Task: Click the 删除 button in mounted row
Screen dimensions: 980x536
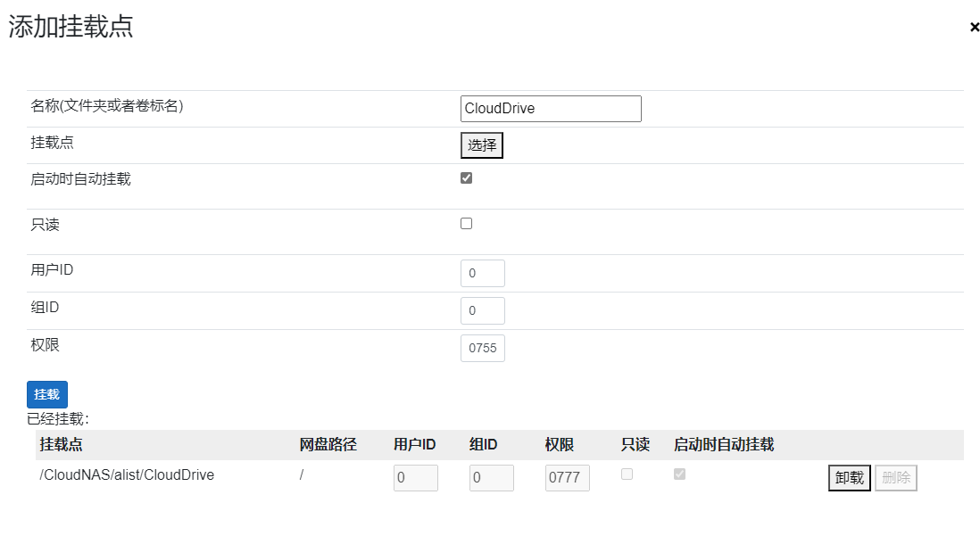Action: point(895,478)
